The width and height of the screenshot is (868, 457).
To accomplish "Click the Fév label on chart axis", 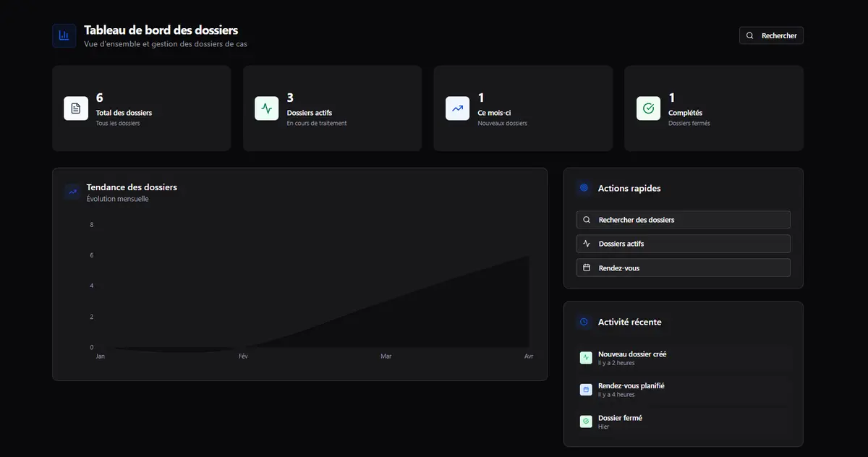I will pos(243,356).
